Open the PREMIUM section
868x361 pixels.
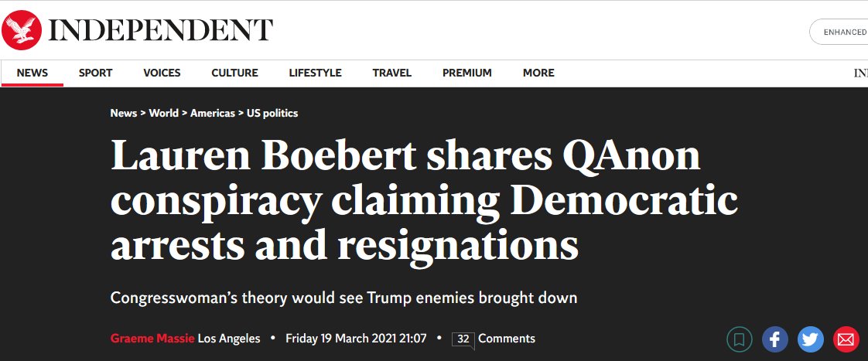tap(467, 73)
